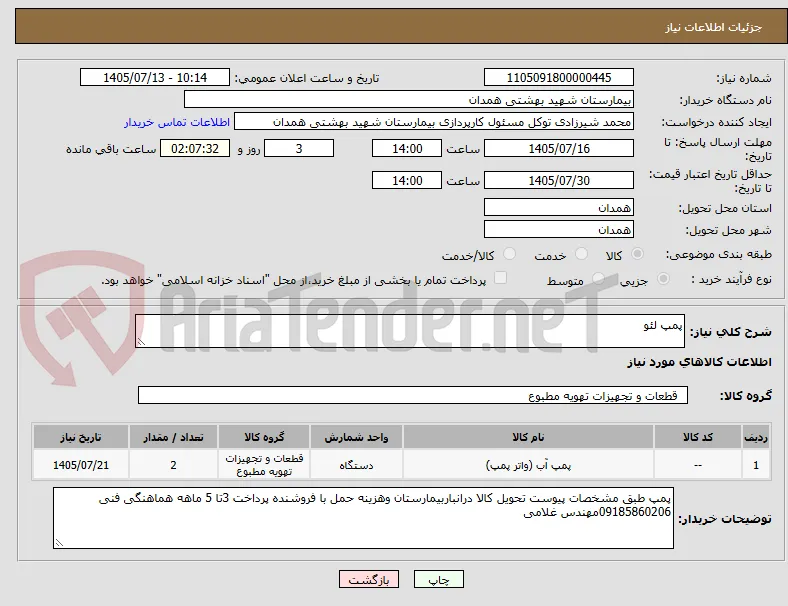Click the item code cell showing --
This screenshot has height=606, width=788.
coord(698,465)
